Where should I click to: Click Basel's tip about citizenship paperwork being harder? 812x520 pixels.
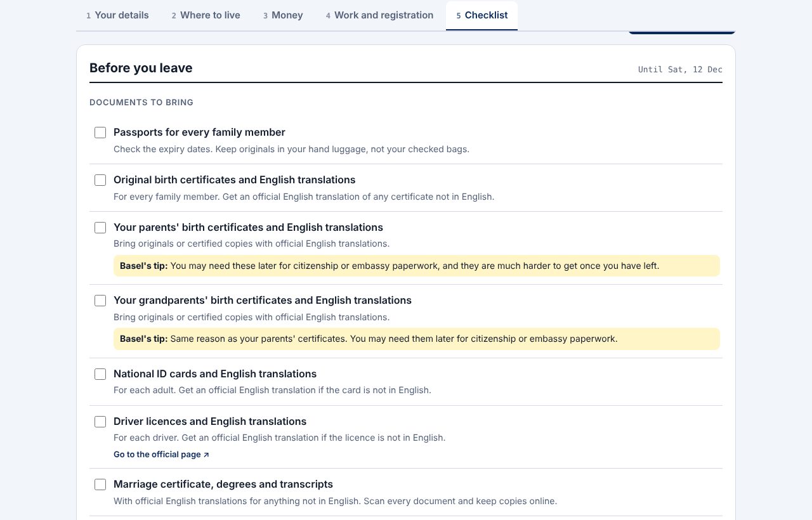click(x=417, y=266)
